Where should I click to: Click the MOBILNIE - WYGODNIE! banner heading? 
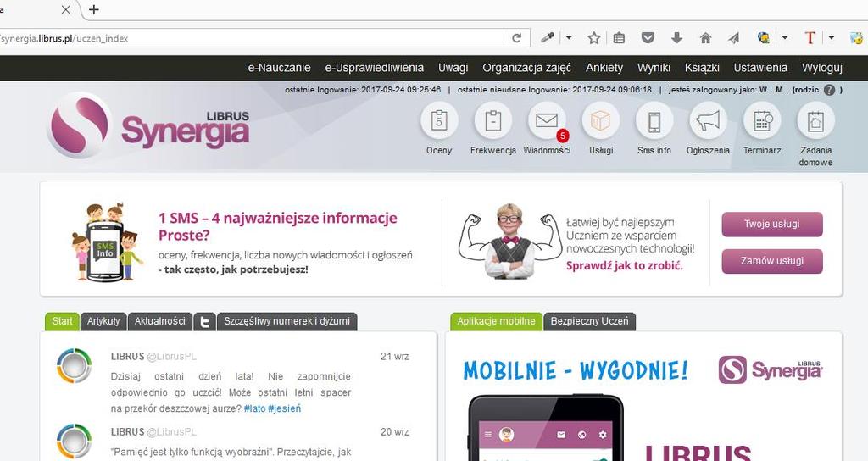(576, 370)
